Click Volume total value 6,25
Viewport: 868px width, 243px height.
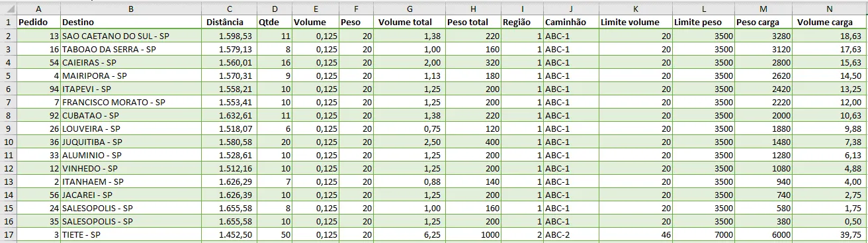click(x=410, y=234)
